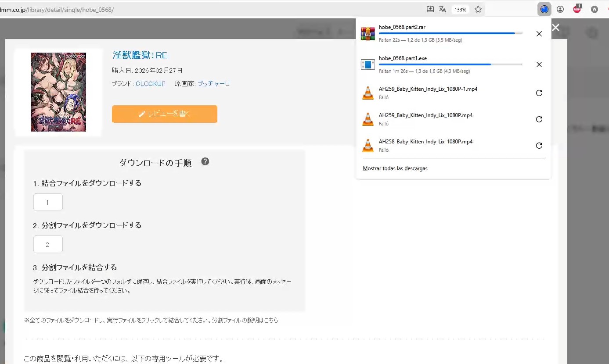Retry the AH259_Baby_Kitten_Indy_Lix_1080P-1.mp4 download
The image size is (609, 364).
[x=539, y=93]
